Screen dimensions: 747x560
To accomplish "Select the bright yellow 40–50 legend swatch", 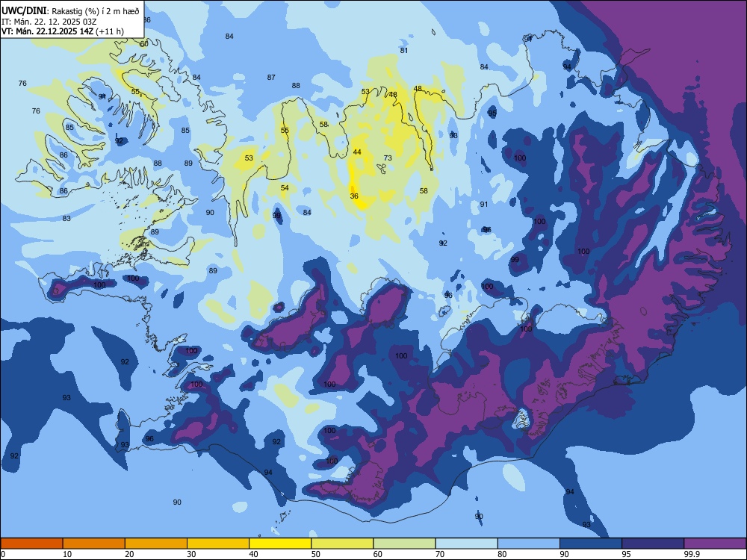I will click(x=280, y=544).
